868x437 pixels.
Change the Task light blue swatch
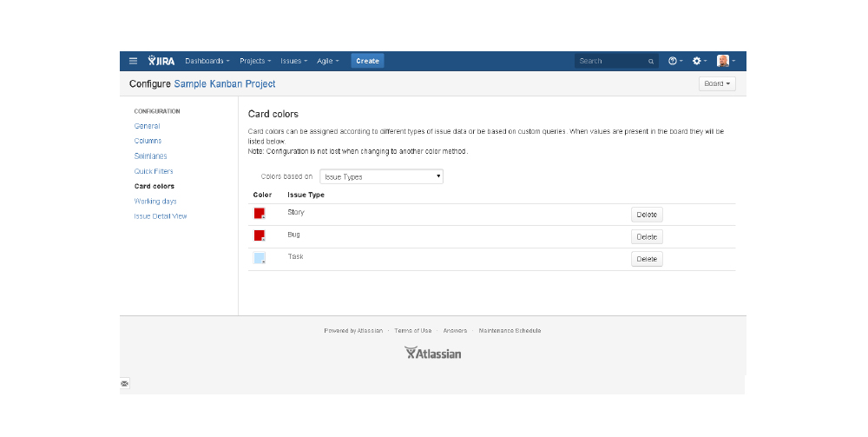click(259, 257)
